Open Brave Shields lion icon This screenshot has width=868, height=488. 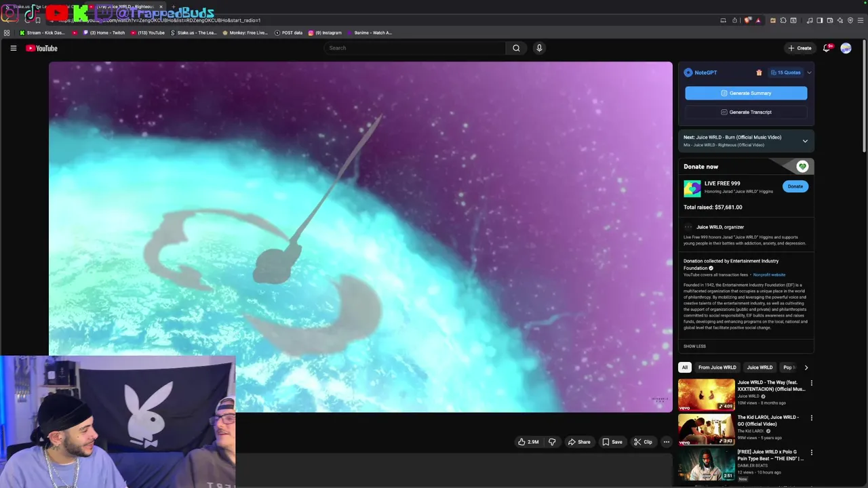point(748,20)
